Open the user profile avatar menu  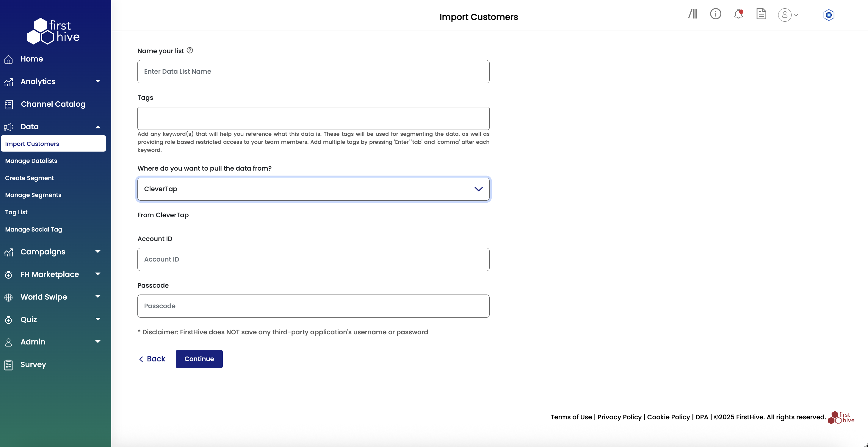784,15
